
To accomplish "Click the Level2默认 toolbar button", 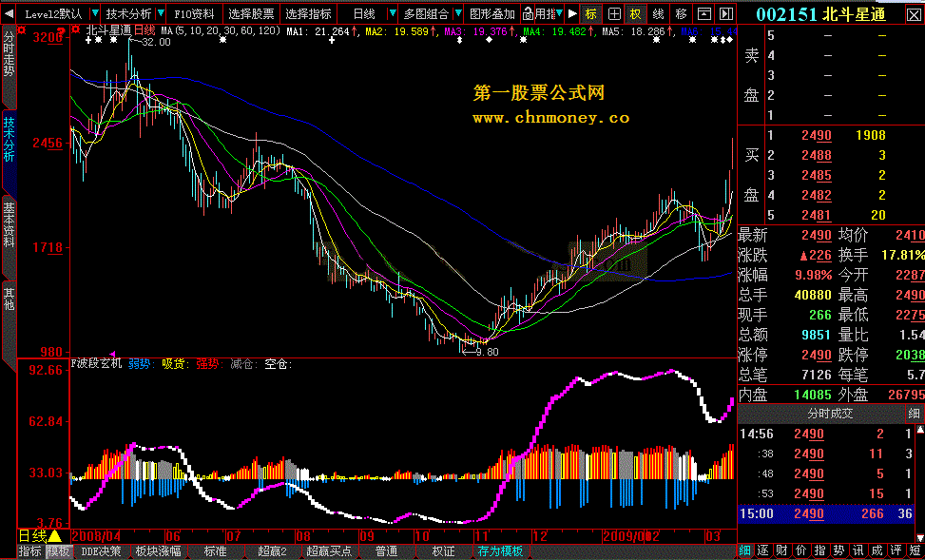I will (52, 13).
